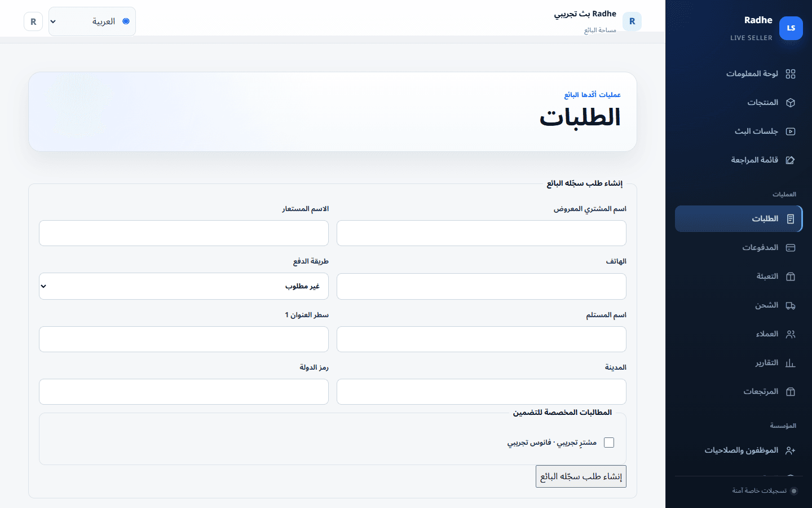This screenshot has height=508, width=812.
Task: Select الشحن in the sidebar menu
Action: point(739,305)
